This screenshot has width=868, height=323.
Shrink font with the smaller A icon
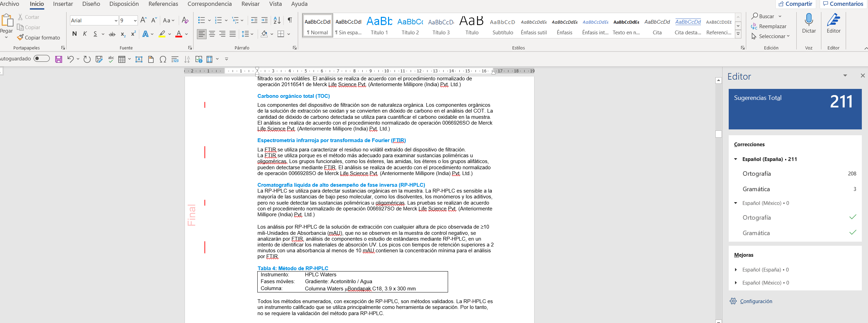(154, 20)
